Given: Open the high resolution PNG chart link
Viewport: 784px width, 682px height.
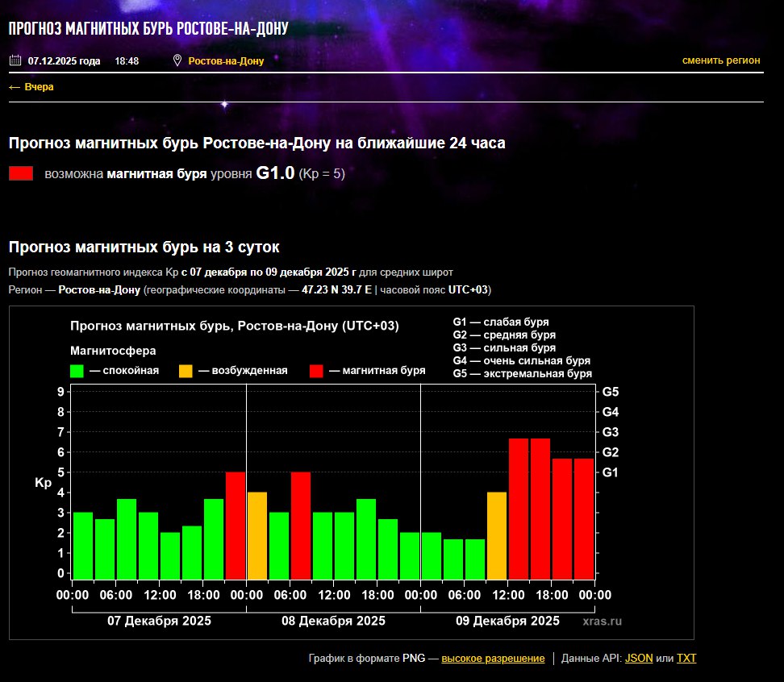Looking at the screenshot, I should (493, 659).
